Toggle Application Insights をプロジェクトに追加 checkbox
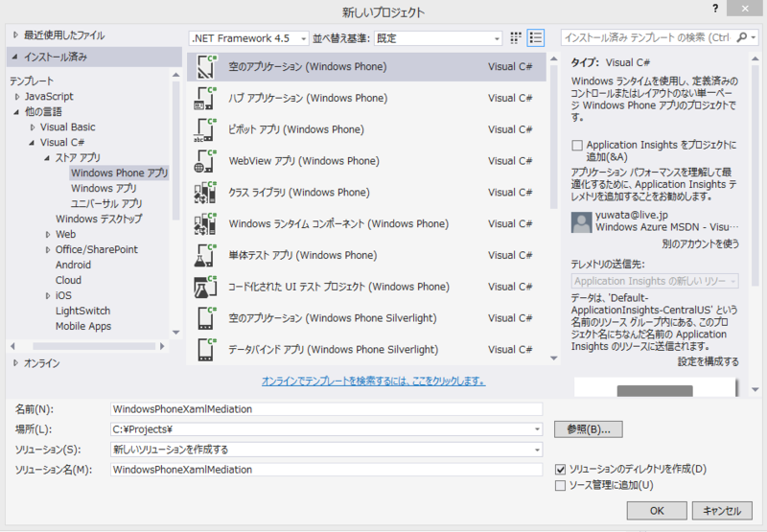Viewport: 767px width, 532px height. click(x=577, y=146)
